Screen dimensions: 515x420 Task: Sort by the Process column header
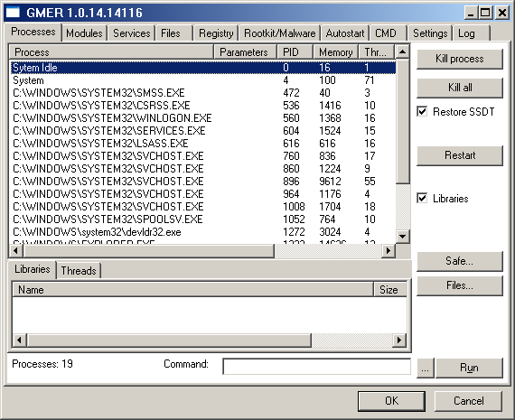click(x=111, y=52)
